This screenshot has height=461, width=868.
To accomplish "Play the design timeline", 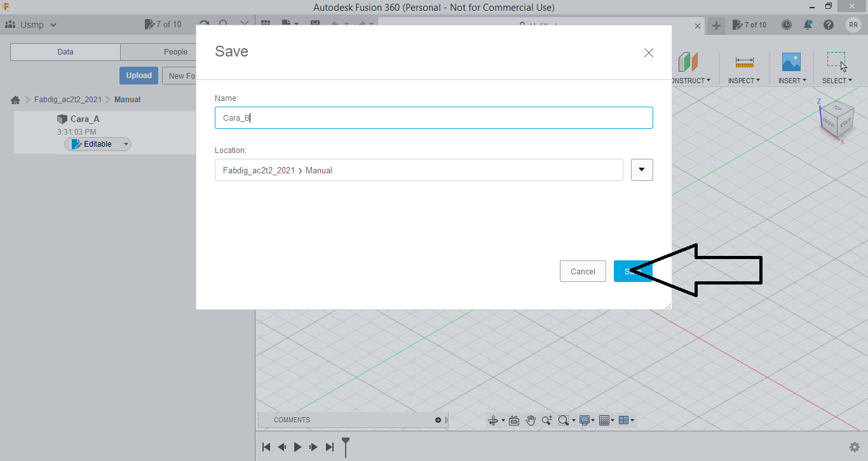I will 298,447.
